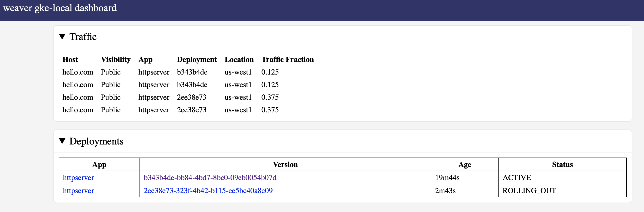Collapse the Deployments section triangle
The image size is (644, 212).
[x=62, y=141]
